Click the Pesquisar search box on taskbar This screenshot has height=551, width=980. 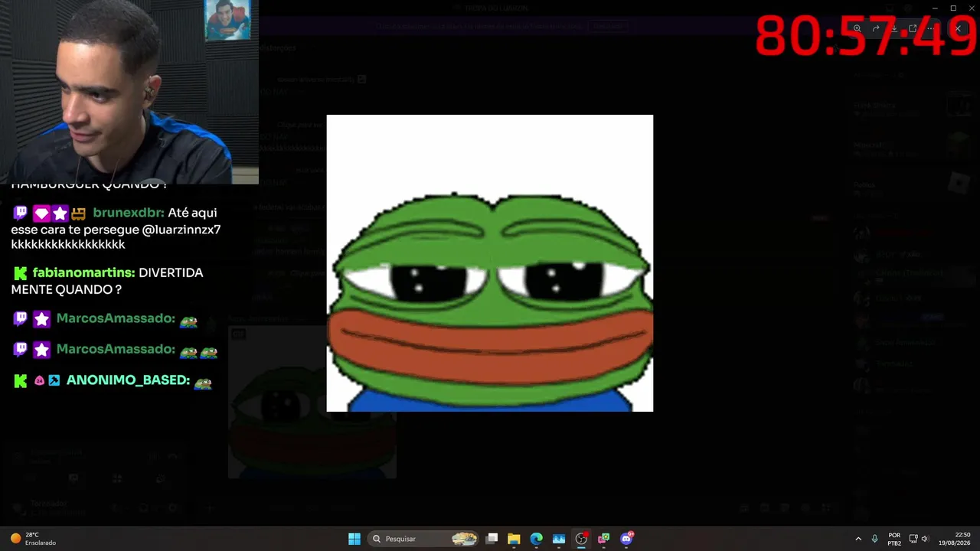[423, 539]
